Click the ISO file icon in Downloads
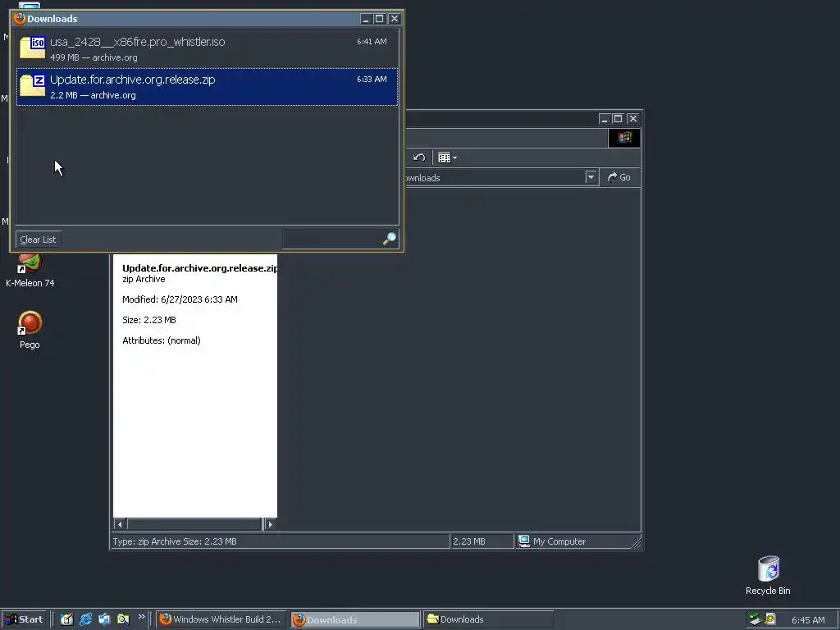This screenshot has height=630, width=840. (x=33, y=48)
